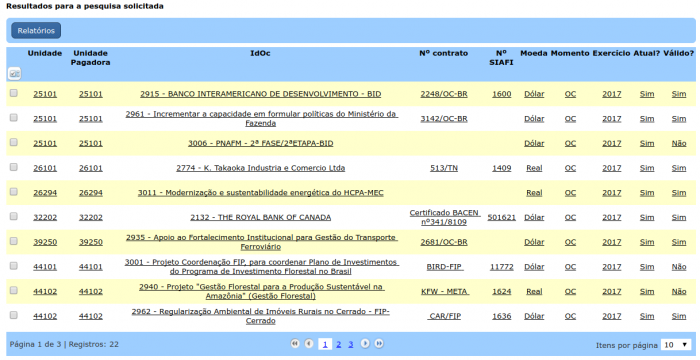The image size is (700, 360).
Task: Click Dólar in Royal Bank of Canada row
Action: click(534, 218)
